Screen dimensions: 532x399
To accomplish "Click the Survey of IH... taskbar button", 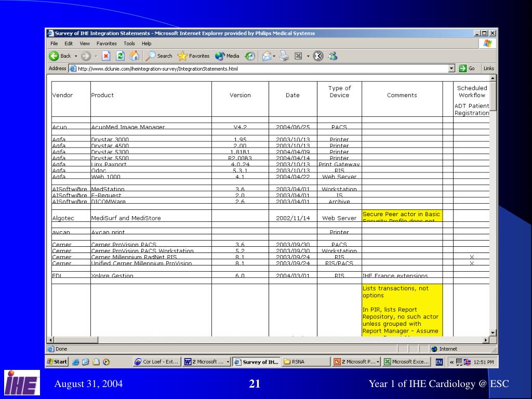I will (257, 362).
